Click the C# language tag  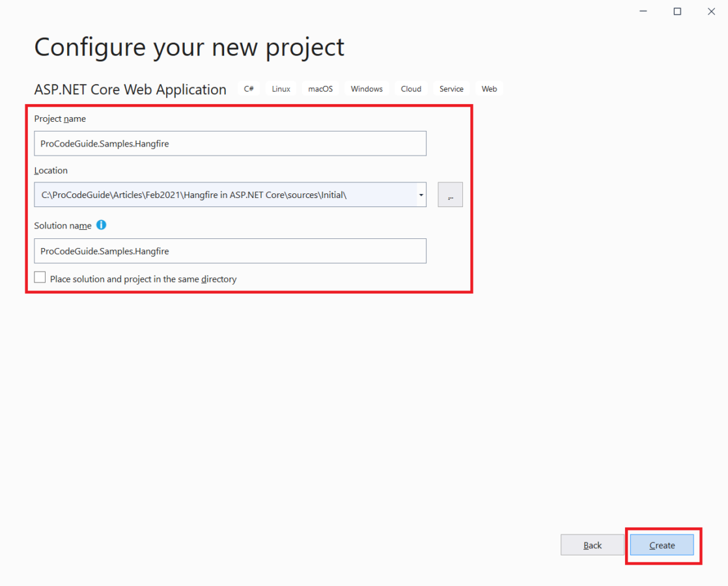[249, 89]
